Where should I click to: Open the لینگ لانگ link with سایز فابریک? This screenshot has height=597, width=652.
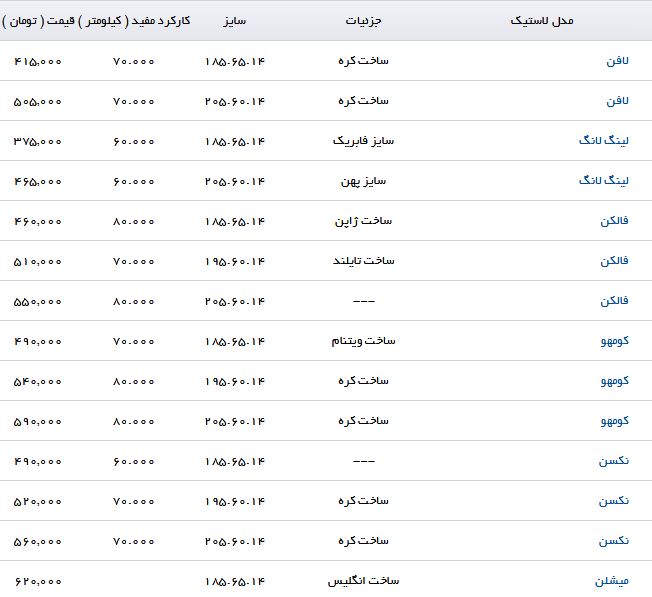click(x=603, y=141)
